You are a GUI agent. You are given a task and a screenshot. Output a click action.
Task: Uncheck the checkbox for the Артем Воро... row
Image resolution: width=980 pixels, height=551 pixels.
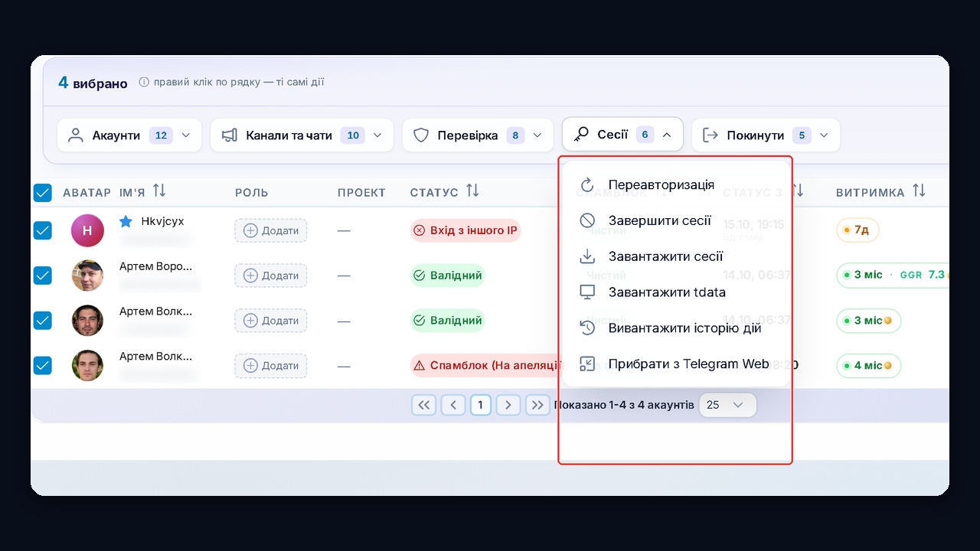(x=43, y=275)
